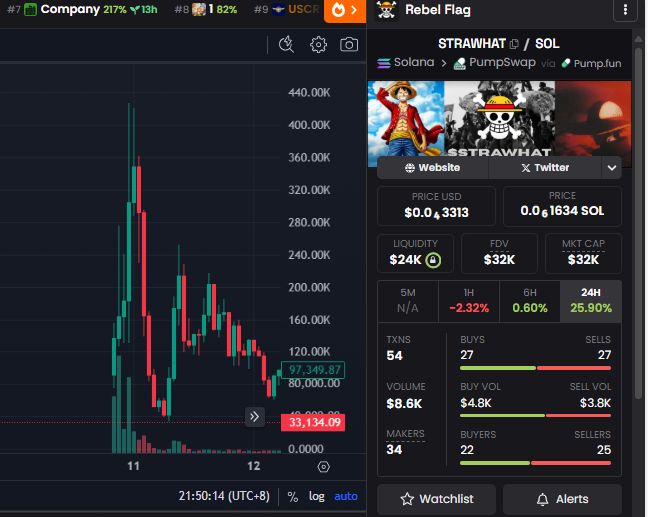Viewport: 648px width, 517px height.
Task: Select the 5M timeframe tab
Action: (x=408, y=301)
